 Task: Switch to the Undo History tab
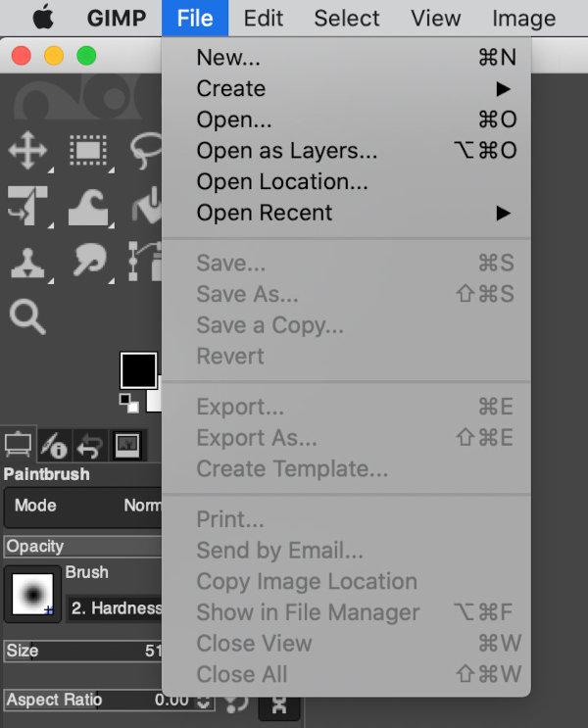click(89, 445)
